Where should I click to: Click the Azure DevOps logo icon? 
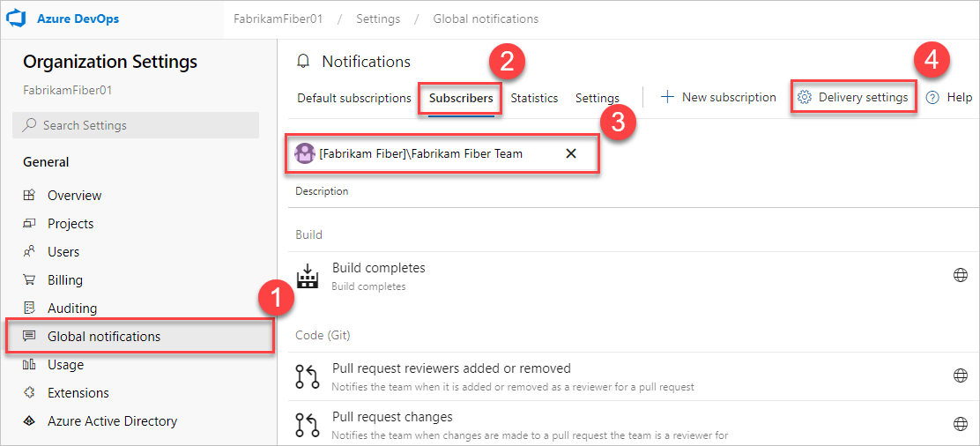coord(15,19)
